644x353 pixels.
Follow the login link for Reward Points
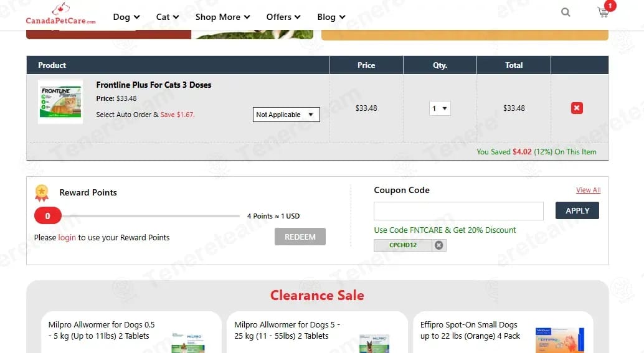pos(67,238)
